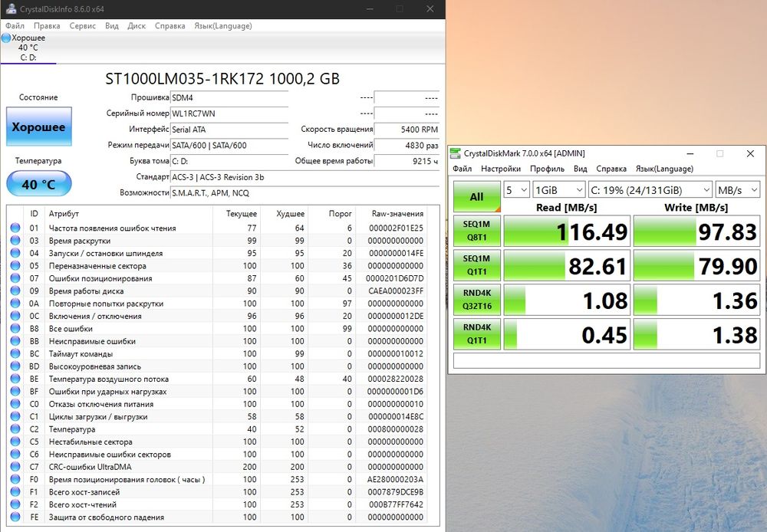This screenshot has width=767, height=532.
Task: Click status icon for attribute 07
Action: 15,278
